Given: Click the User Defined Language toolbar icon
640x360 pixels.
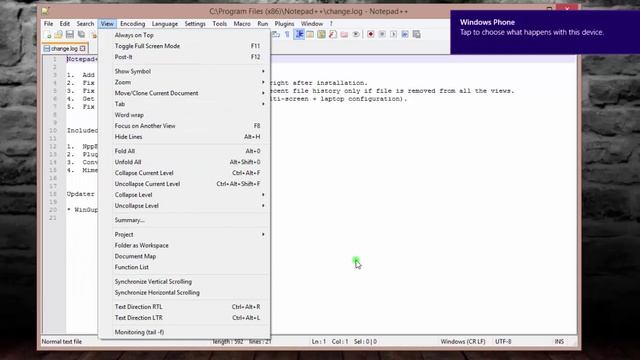Looking at the screenshot, I should point(310,35).
